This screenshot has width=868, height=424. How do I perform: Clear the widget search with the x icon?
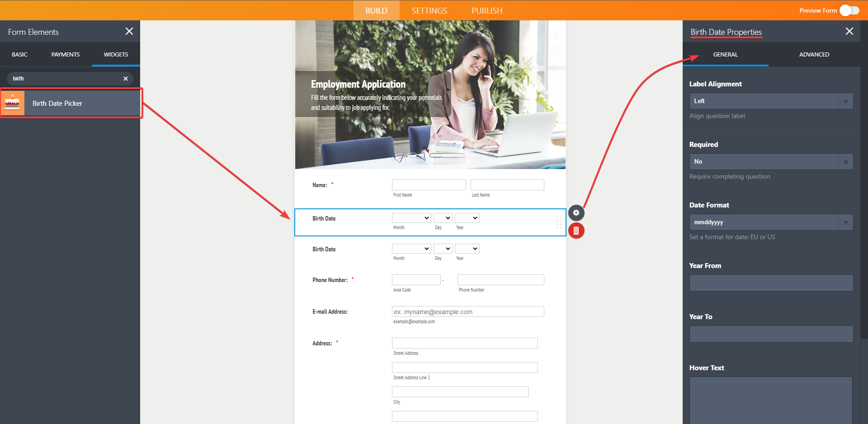point(126,79)
